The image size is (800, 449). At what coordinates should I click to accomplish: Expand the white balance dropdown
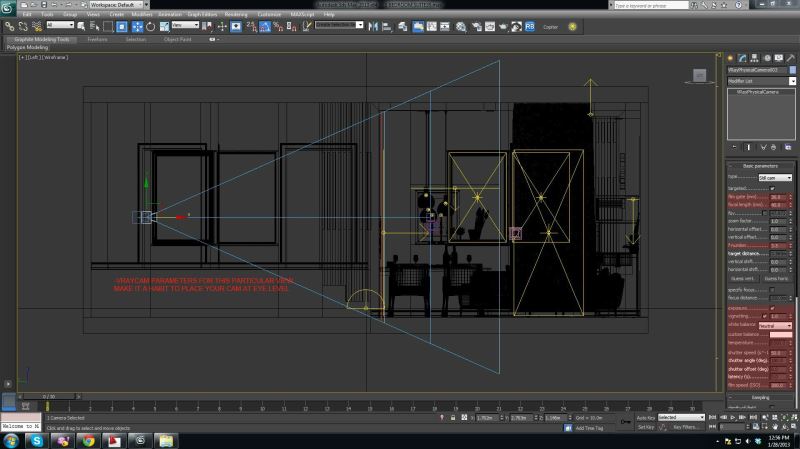(x=775, y=325)
